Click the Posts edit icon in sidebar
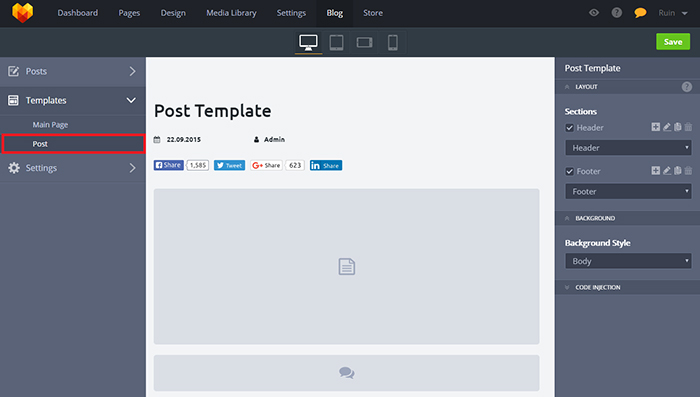 pyautogui.click(x=14, y=71)
